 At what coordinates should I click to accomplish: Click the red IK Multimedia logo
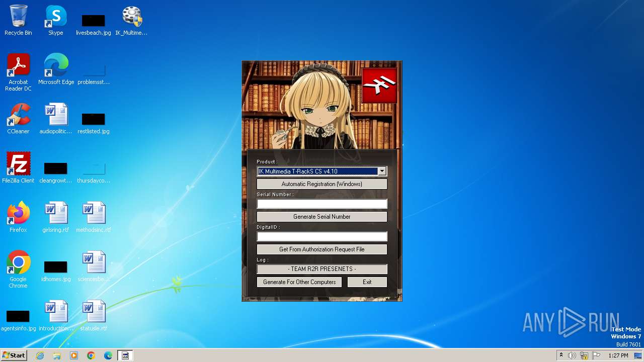(x=379, y=85)
